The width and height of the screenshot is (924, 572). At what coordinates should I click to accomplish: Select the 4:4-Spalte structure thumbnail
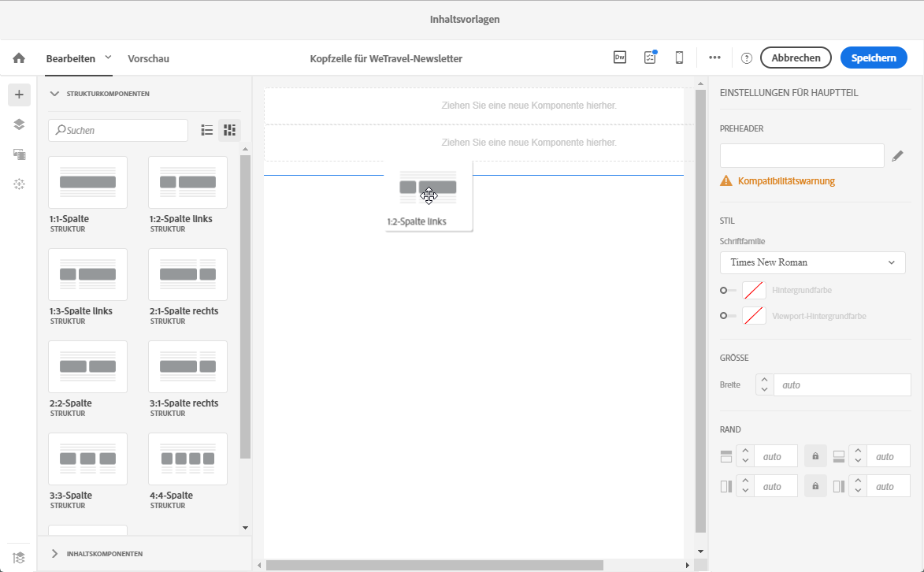tap(188, 459)
